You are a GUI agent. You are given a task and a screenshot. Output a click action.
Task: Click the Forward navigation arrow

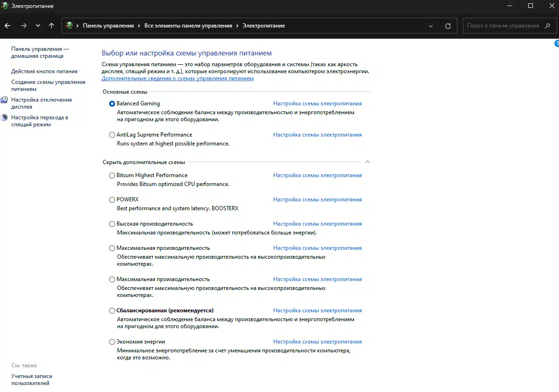pyautogui.click(x=23, y=26)
